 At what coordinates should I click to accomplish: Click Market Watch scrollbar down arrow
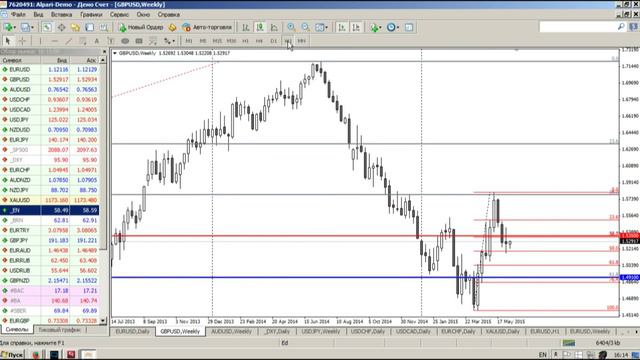coord(103,321)
